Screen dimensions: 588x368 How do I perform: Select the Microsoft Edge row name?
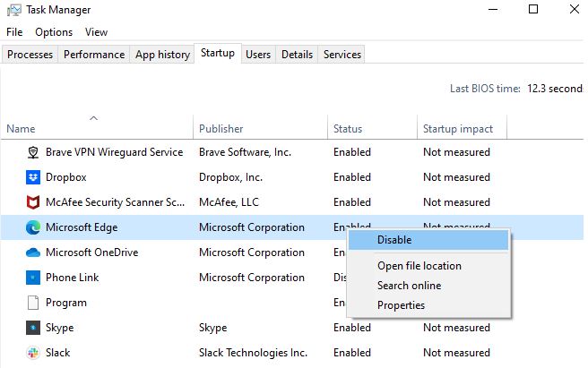[x=82, y=227]
